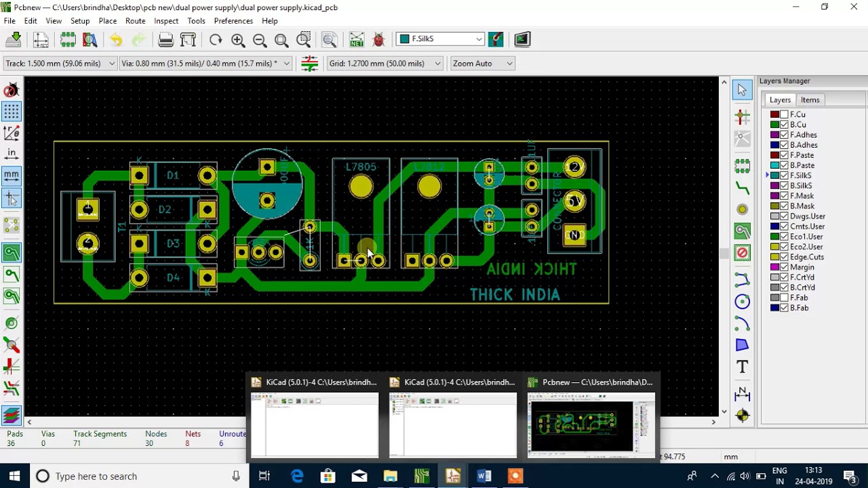Screen dimensions: 868x488
Task: Click the Undo arrow icon
Action: [116, 39]
